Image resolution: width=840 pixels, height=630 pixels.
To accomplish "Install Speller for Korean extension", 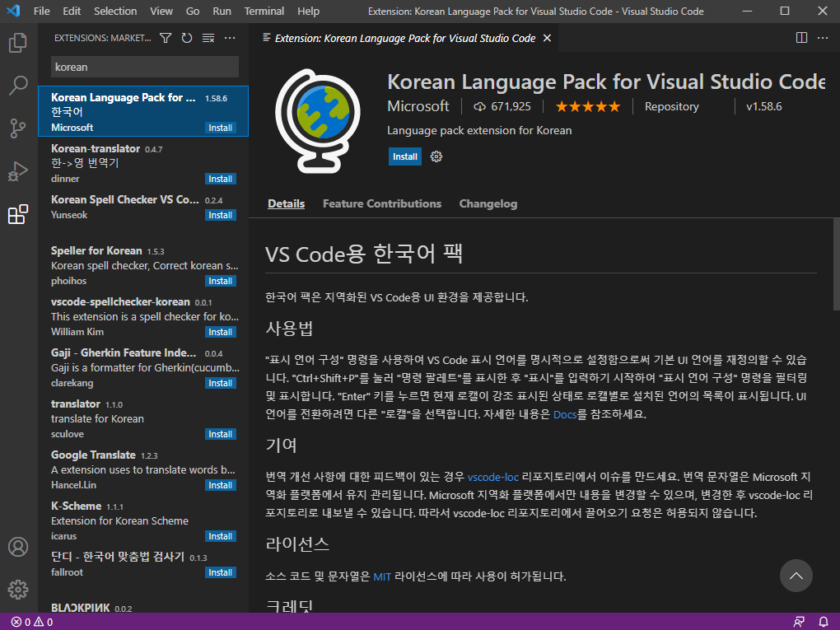I will (220, 281).
